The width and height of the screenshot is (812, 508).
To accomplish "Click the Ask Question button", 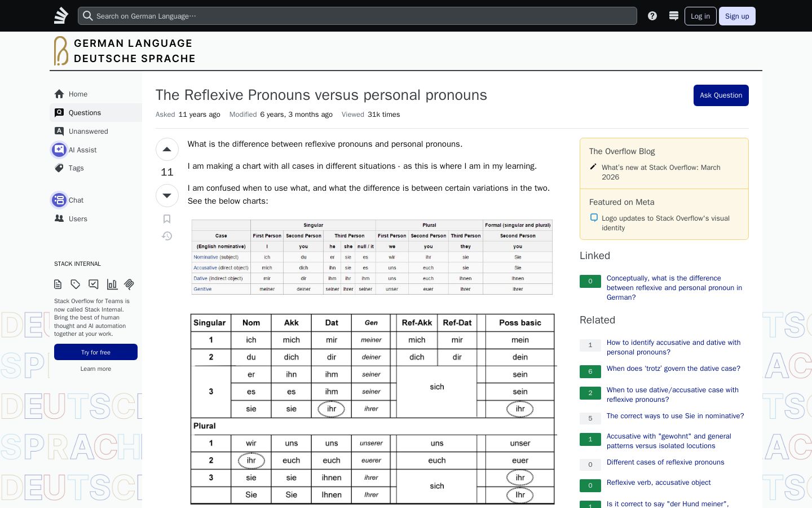I will (721, 95).
